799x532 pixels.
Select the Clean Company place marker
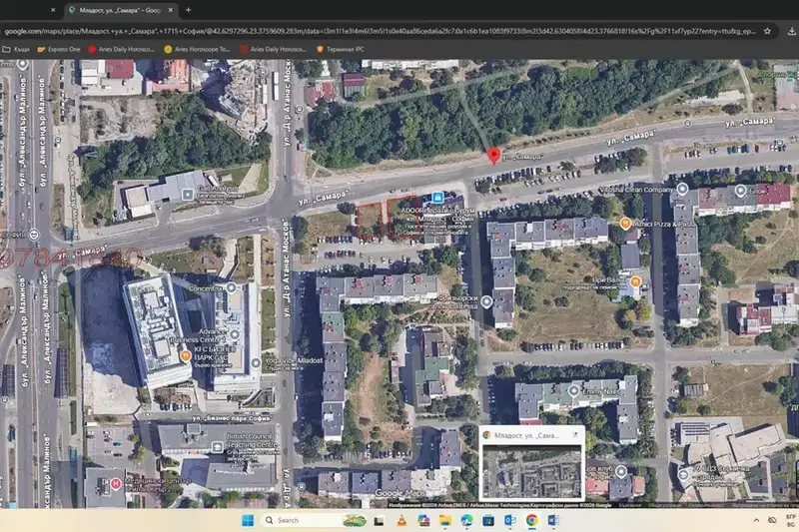(682, 190)
